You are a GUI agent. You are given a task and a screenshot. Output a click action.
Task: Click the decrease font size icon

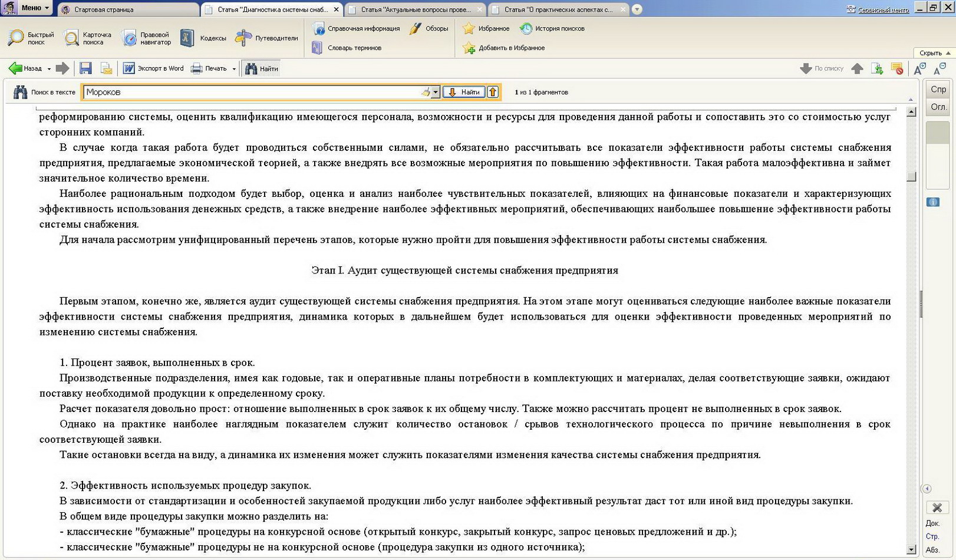coord(939,69)
